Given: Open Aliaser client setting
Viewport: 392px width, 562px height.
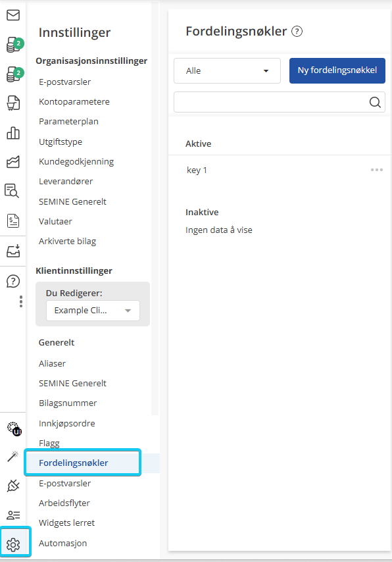Looking at the screenshot, I should pos(53,363).
